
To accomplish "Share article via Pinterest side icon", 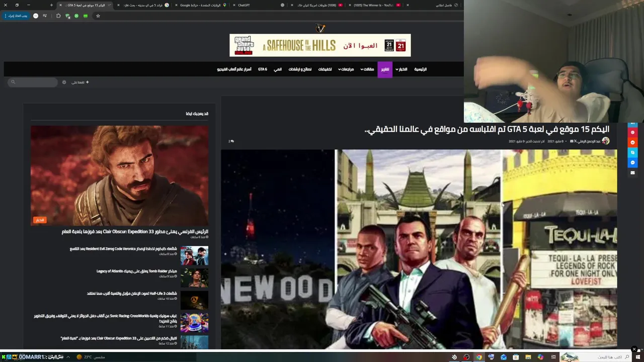I will tap(633, 132).
